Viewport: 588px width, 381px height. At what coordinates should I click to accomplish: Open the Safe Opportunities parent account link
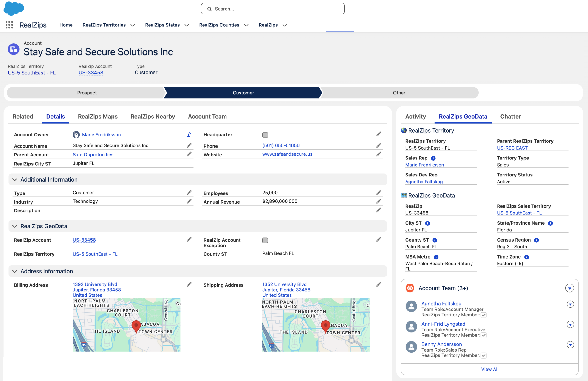[93, 154]
